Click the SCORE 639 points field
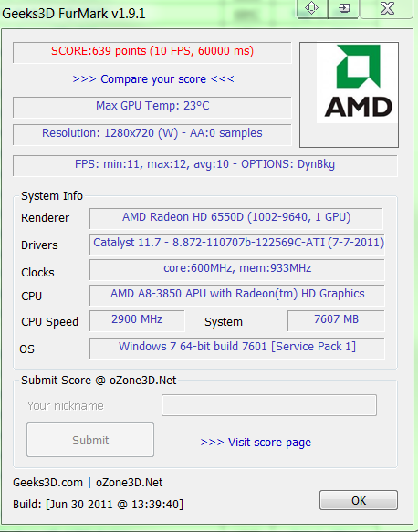The width and height of the screenshot is (418, 532). (152, 53)
